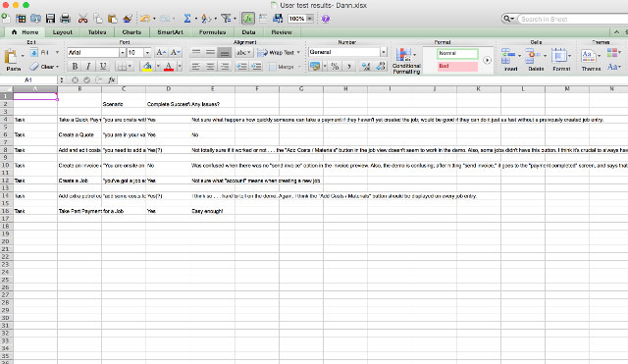Expand the cell styles gallery arrow
Screen dimensions: 628x364
point(487,61)
